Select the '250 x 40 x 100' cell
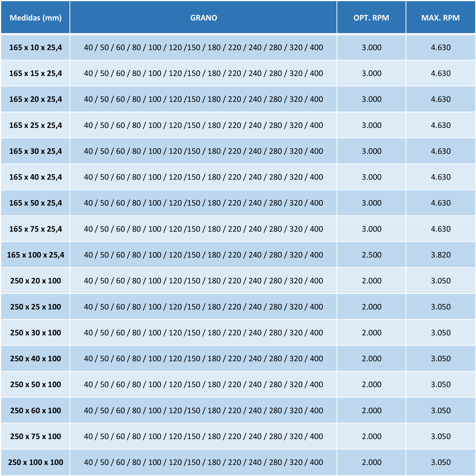Image resolution: width=476 pixels, height=476 pixels. coord(35,359)
